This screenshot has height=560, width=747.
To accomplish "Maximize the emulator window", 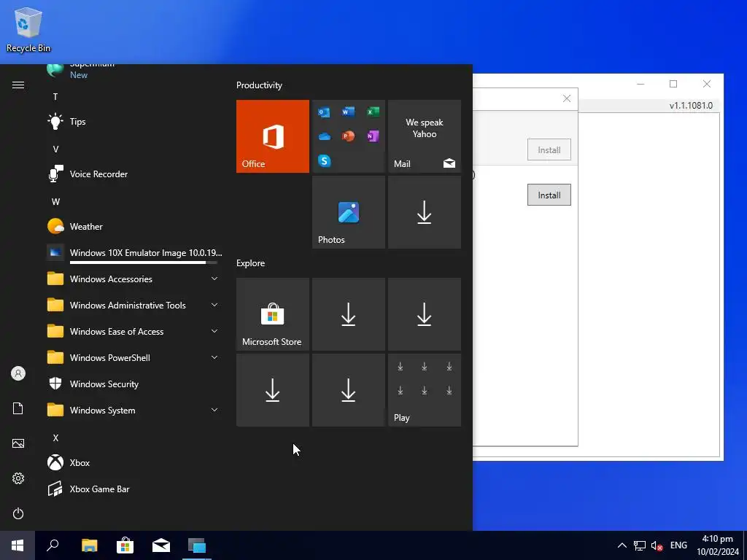I will [x=673, y=85].
